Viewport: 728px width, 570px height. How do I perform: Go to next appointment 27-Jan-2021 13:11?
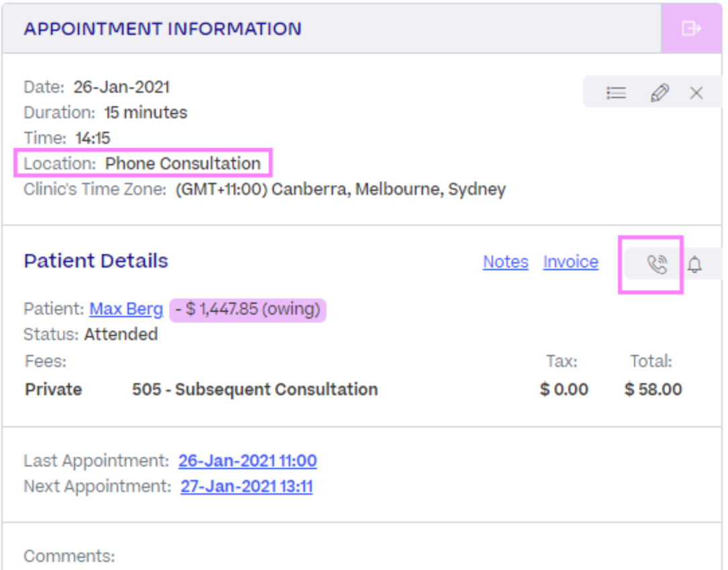pyautogui.click(x=246, y=487)
